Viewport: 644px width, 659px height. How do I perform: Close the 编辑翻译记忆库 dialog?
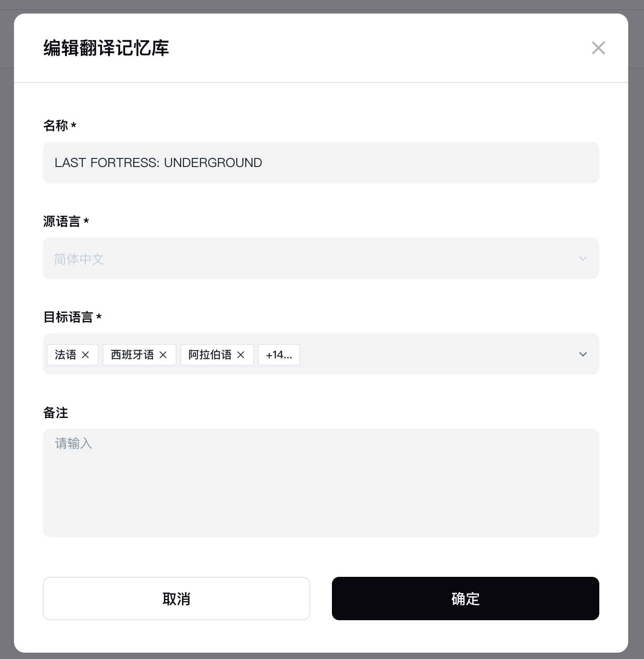598,48
